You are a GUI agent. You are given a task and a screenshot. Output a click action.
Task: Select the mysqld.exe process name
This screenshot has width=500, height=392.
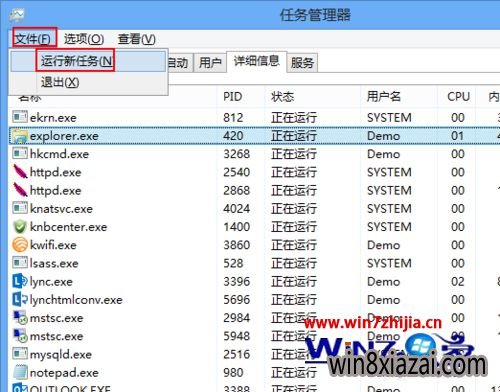tap(61, 355)
